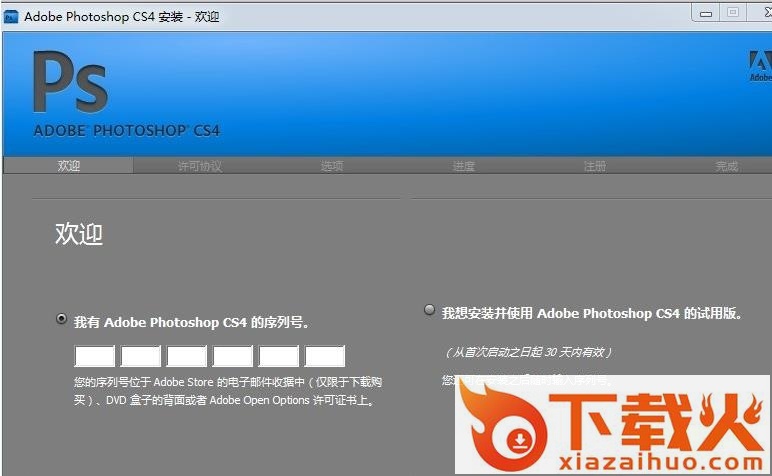The width and height of the screenshot is (772, 476).
Task: Minimize the installer window
Action: click(x=706, y=13)
